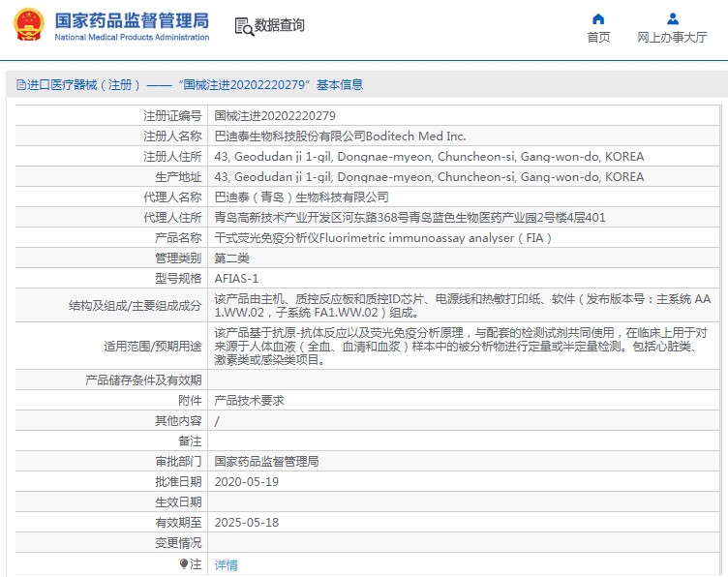Select the registrant name Boditech Med Inc.
728x577 pixels.
[x=340, y=136]
